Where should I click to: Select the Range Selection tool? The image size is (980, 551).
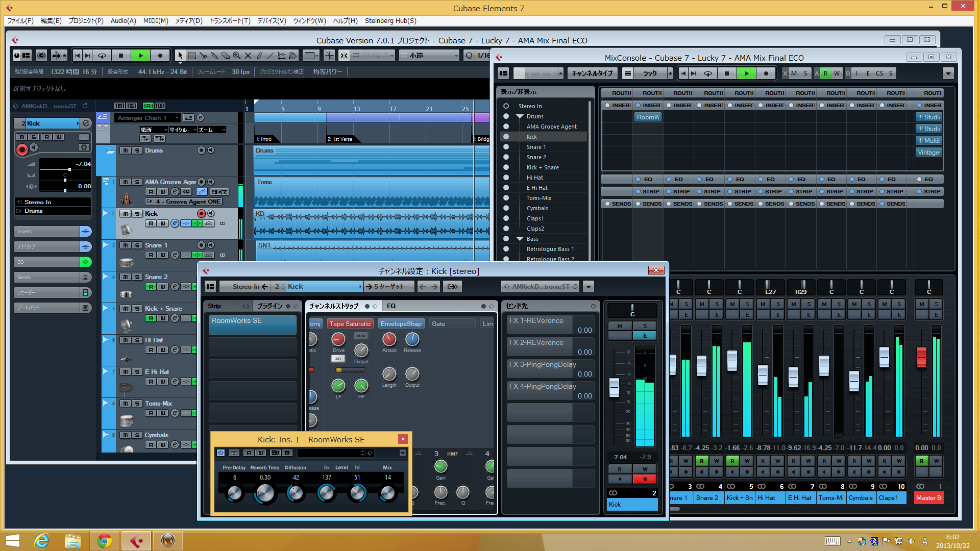pyautogui.click(x=192, y=55)
